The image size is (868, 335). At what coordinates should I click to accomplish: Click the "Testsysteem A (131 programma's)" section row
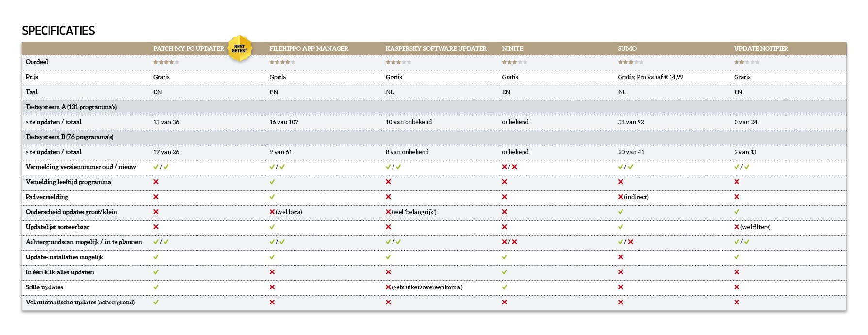point(71,107)
